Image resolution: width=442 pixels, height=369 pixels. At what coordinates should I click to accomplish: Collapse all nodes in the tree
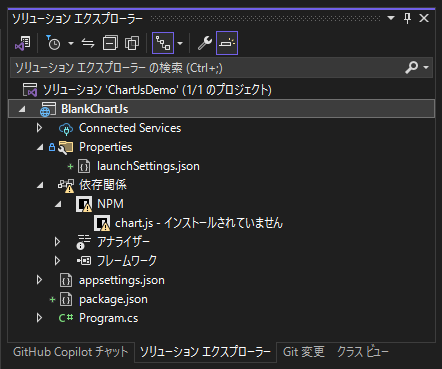point(110,43)
